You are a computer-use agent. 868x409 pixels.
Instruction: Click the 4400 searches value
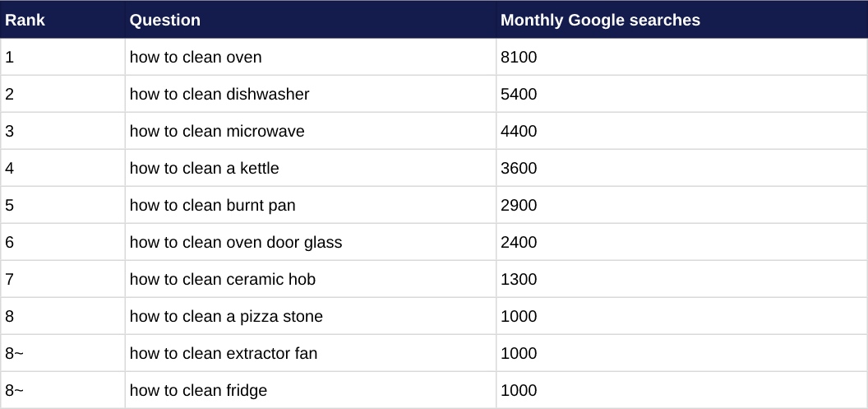(x=682, y=132)
